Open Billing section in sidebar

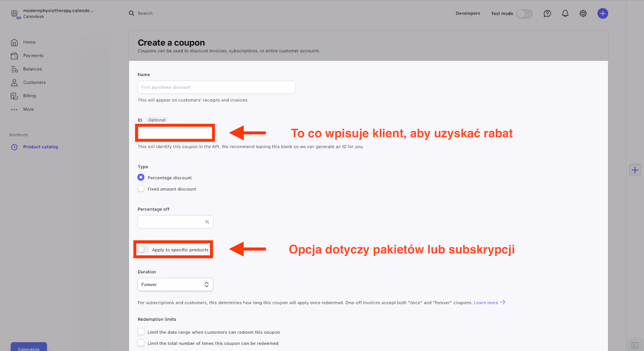coord(29,96)
